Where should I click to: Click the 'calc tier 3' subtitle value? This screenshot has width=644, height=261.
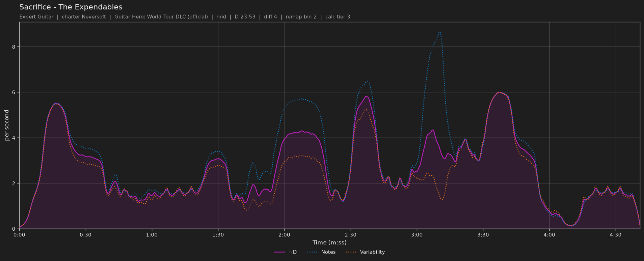[338, 17]
